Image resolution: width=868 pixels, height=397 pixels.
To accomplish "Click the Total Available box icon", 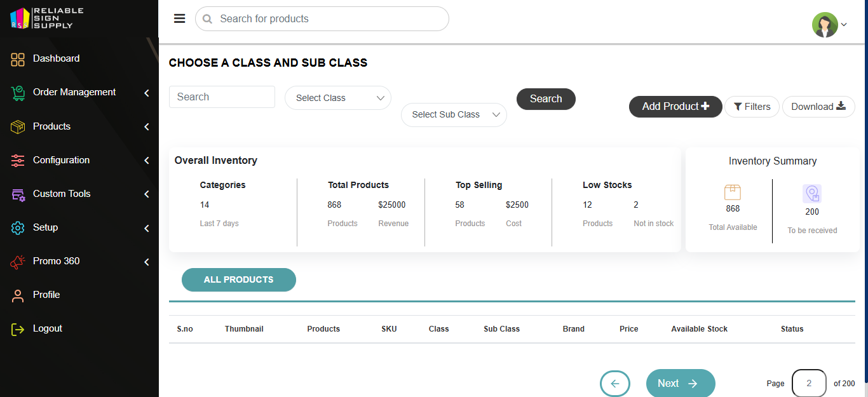I will point(732,192).
